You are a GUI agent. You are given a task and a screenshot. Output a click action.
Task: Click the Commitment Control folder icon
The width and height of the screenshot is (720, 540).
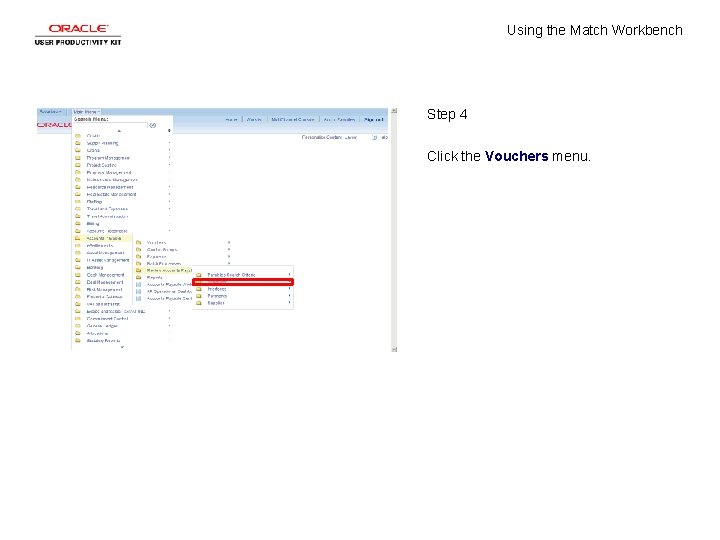pos(78,319)
